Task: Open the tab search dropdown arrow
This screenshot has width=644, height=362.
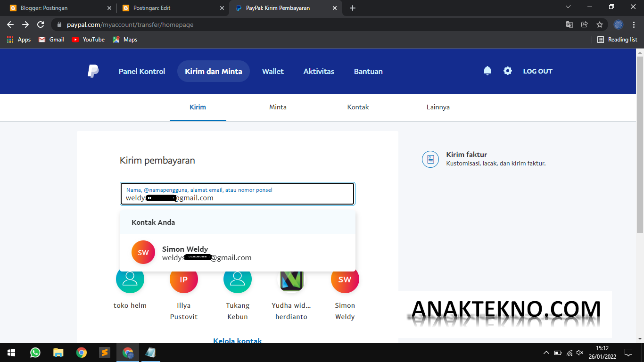Action: click(568, 7)
